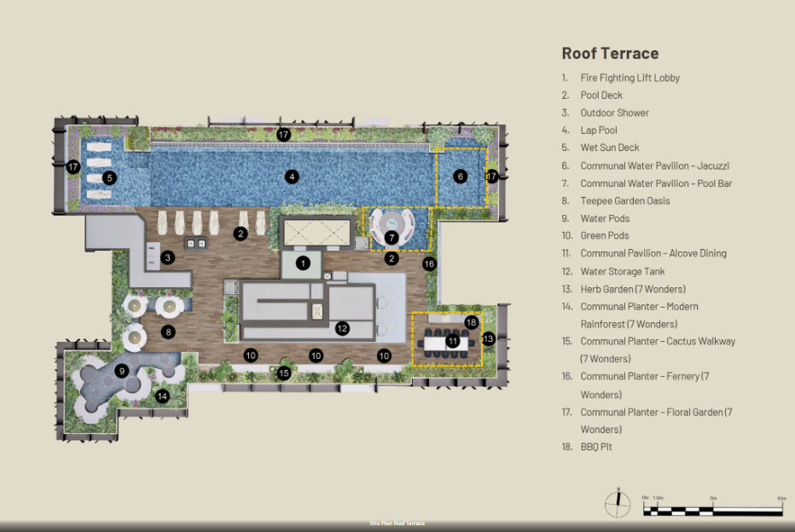
Task: Click the Roof Terrace legend heading
Action: [x=610, y=53]
